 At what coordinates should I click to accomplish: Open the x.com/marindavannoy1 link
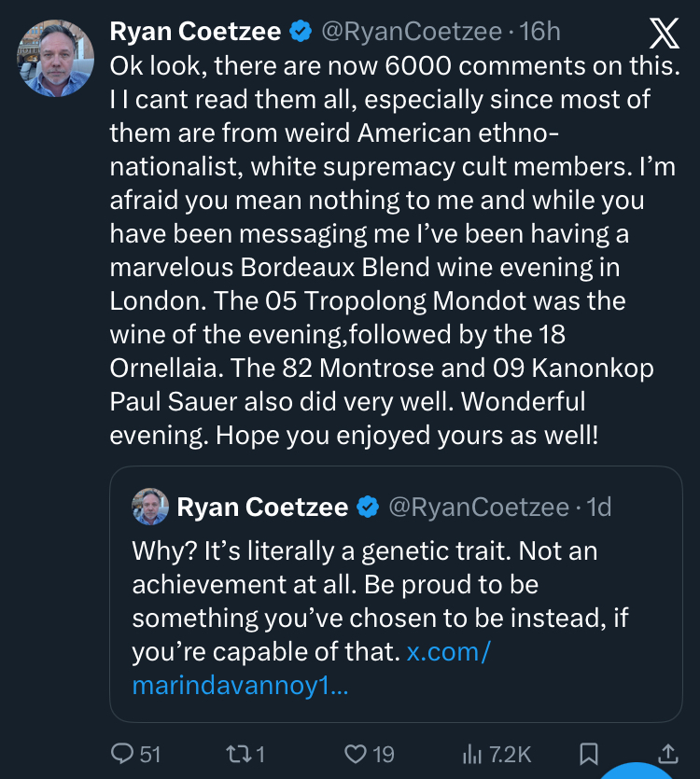pos(311,669)
